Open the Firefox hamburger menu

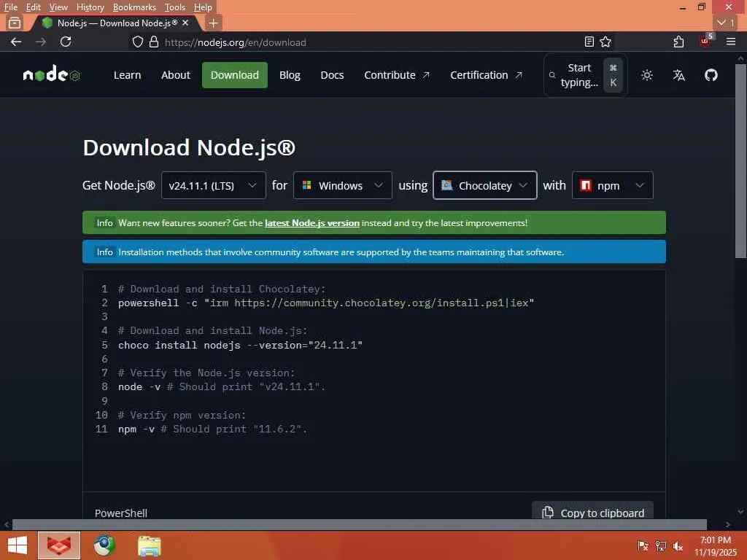731,42
